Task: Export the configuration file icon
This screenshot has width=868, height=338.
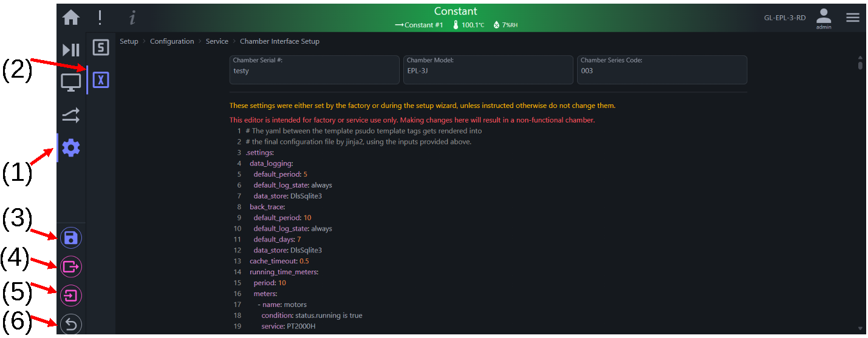Action: click(x=71, y=266)
